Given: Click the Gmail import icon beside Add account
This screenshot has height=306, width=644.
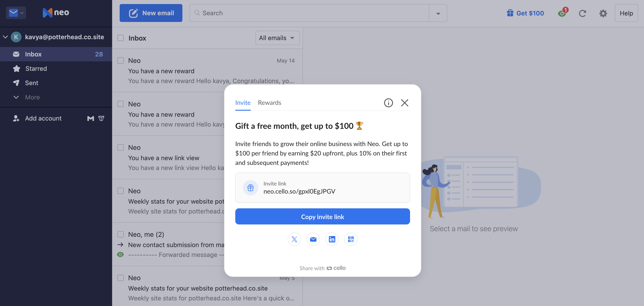Looking at the screenshot, I should (x=91, y=119).
